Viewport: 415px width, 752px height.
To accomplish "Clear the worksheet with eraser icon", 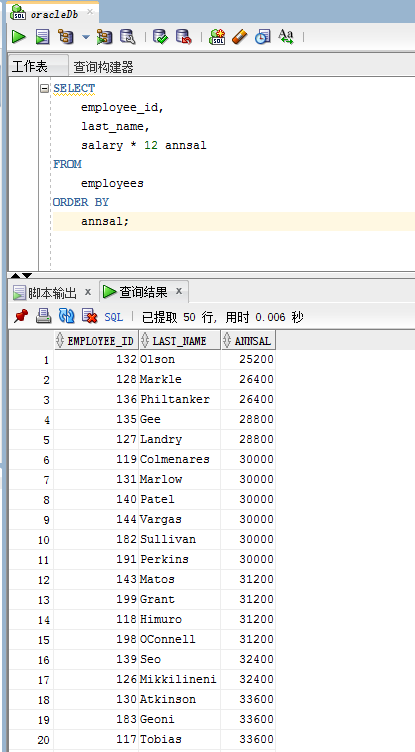I will 239,36.
